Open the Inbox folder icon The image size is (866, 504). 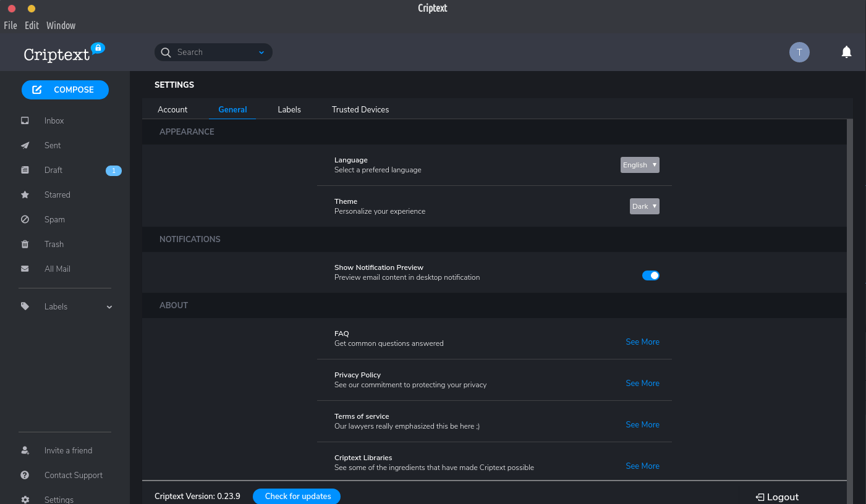point(25,121)
